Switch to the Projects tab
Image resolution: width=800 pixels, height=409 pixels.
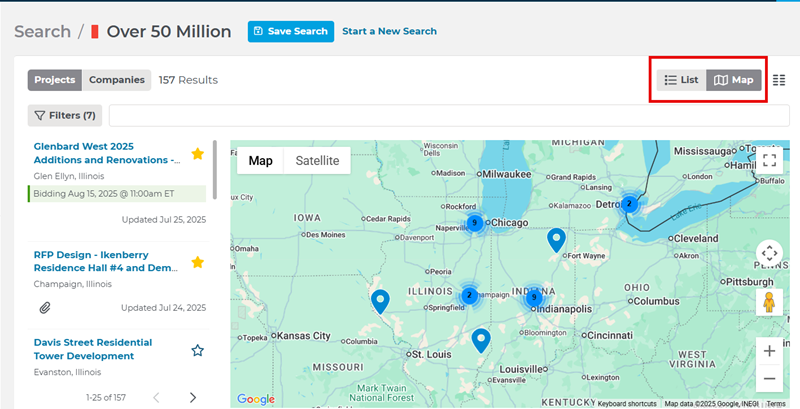click(55, 80)
